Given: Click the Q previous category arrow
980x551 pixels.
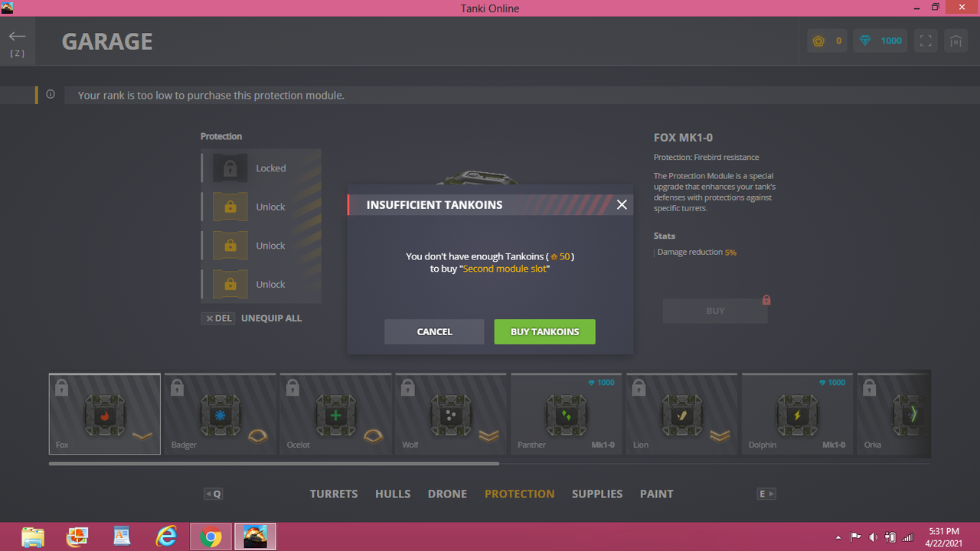Looking at the screenshot, I should tap(214, 494).
